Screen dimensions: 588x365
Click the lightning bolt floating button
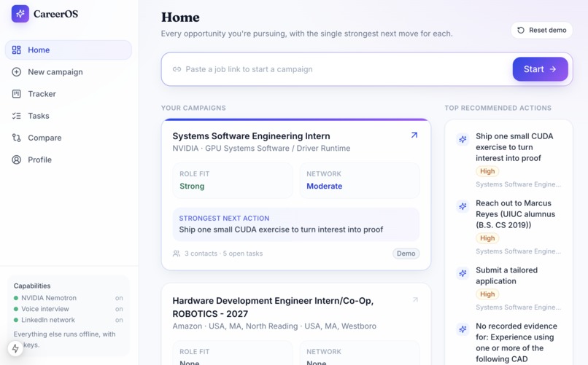[x=15, y=348]
